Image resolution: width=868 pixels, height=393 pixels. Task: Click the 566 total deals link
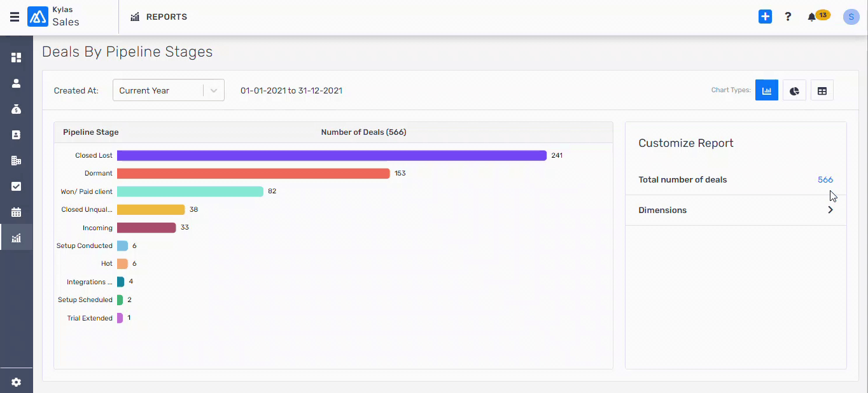pos(825,179)
